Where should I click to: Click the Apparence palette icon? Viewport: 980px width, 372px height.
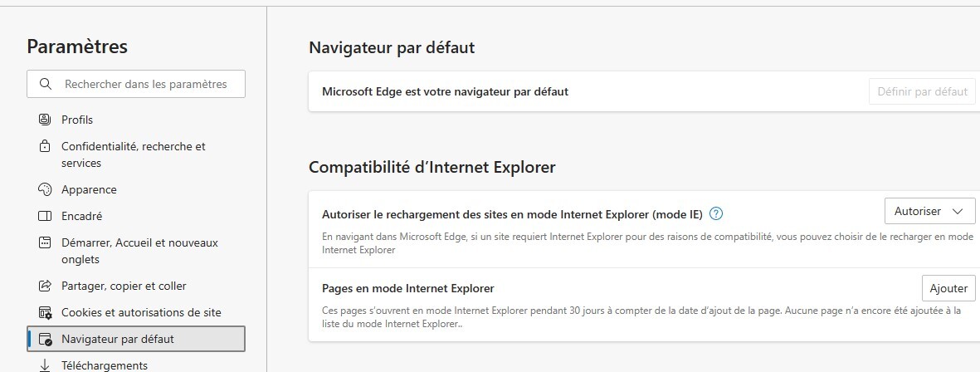click(45, 189)
